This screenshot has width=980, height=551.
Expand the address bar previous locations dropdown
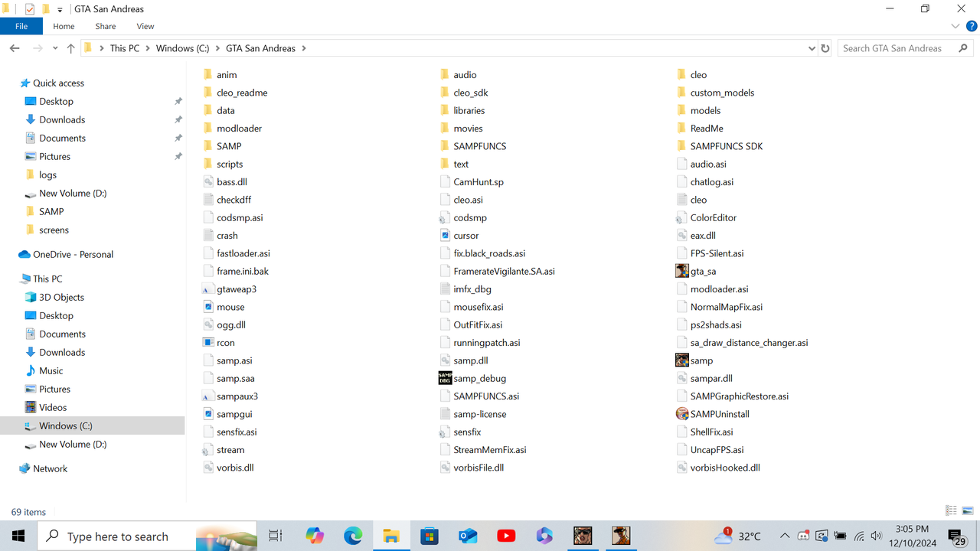coord(812,48)
